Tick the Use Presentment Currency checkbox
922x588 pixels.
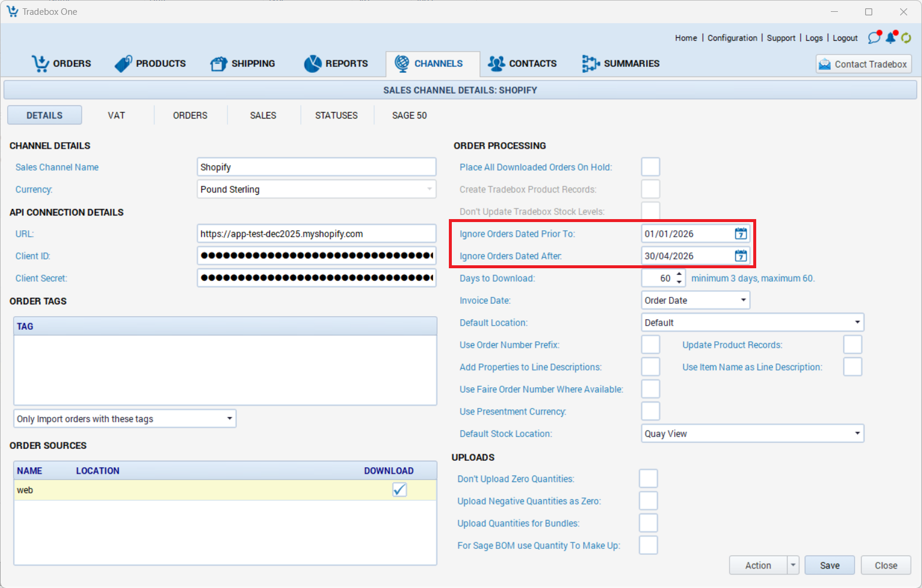click(650, 411)
